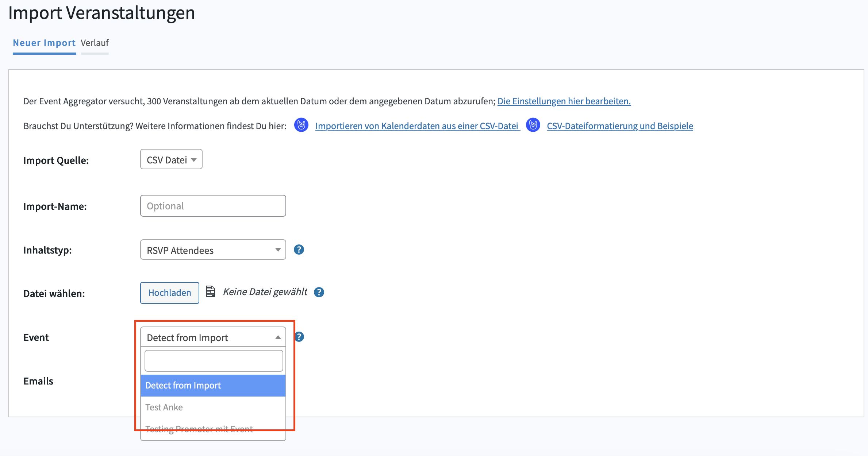Screen dimensions: 868x456
Task: Select Test Anke event option
Action: coord(213,407)
